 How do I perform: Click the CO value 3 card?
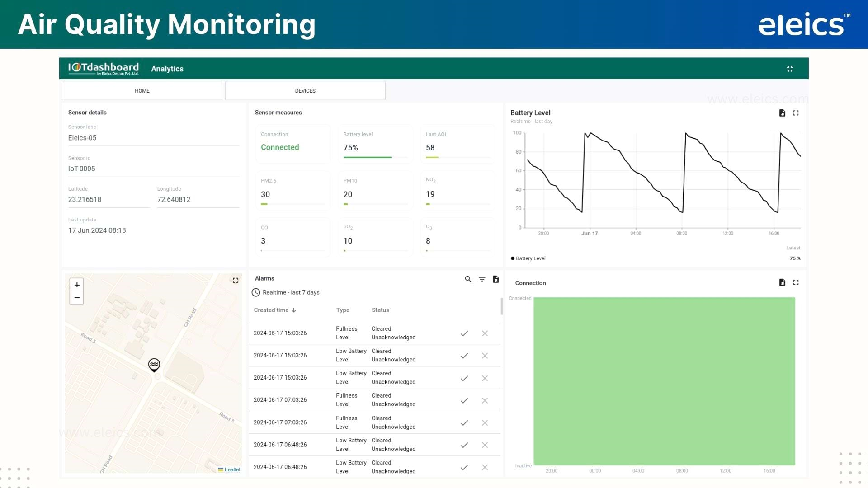pyautogui.click(x=293, y=237)
